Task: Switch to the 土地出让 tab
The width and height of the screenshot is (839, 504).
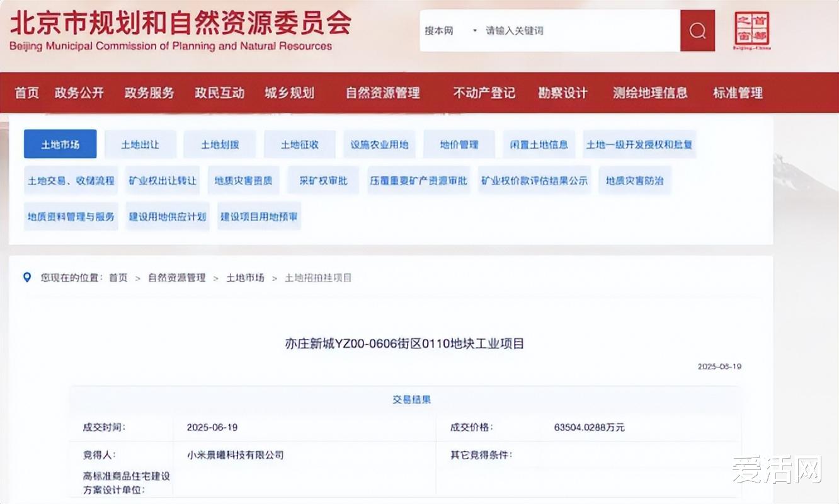Action: pyautogui.click(x=140, y=144)
